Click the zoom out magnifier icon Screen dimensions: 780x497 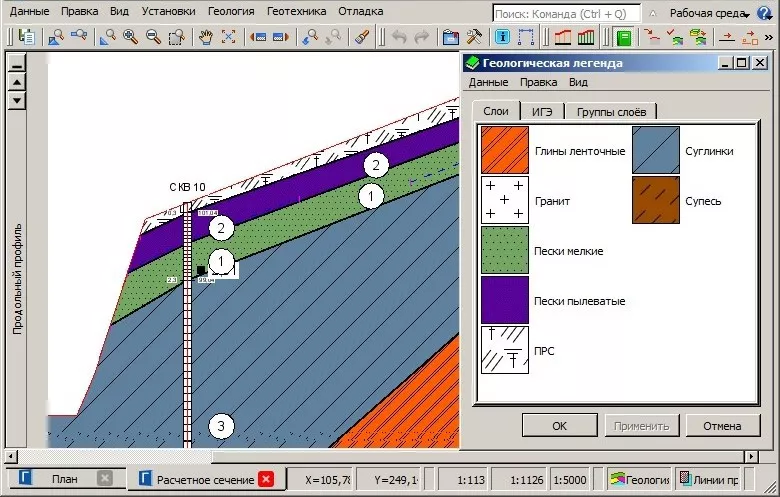pyautogui.click(x=153, y=37)
